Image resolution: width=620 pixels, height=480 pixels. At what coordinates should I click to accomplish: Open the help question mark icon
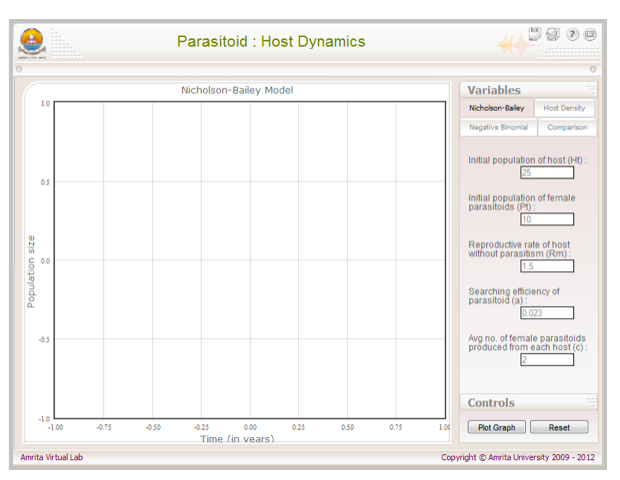click(572, 34)
